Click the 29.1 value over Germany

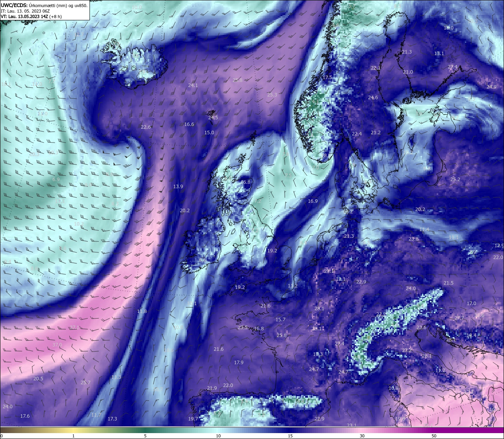(x=329, y=271)
